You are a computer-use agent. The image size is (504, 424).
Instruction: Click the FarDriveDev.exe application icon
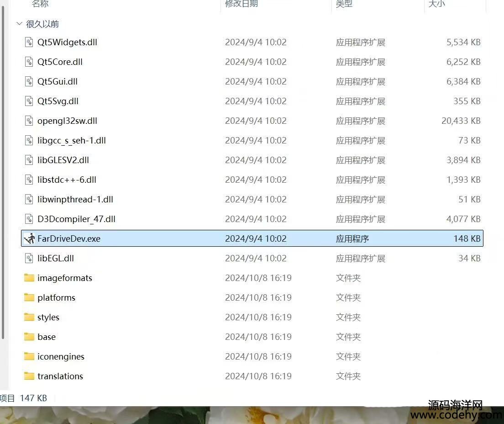29,238
